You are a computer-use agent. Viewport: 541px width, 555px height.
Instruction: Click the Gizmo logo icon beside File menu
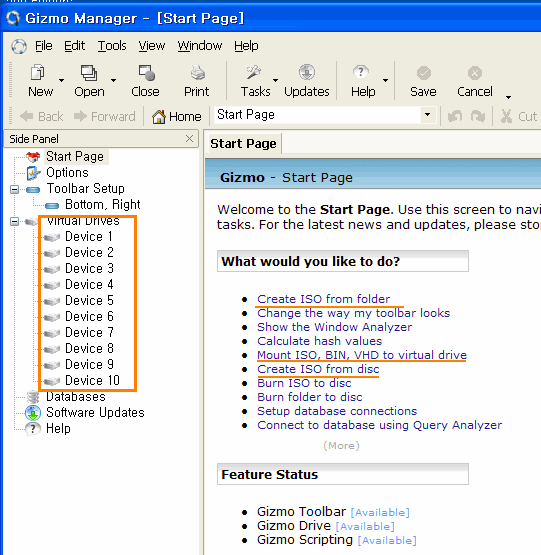click(19, 46)
